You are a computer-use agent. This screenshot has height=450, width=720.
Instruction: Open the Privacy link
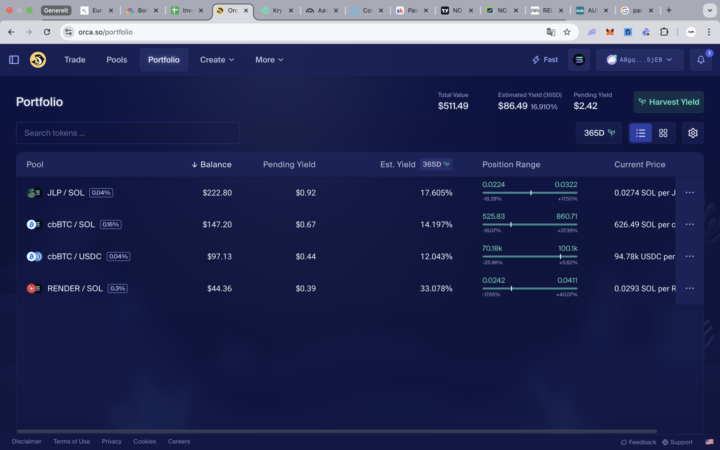click(x=112, y=441)
